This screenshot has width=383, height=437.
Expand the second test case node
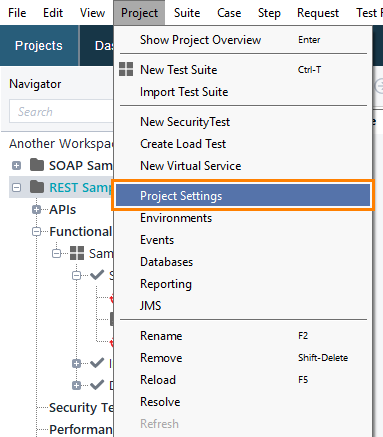[76, 364]
